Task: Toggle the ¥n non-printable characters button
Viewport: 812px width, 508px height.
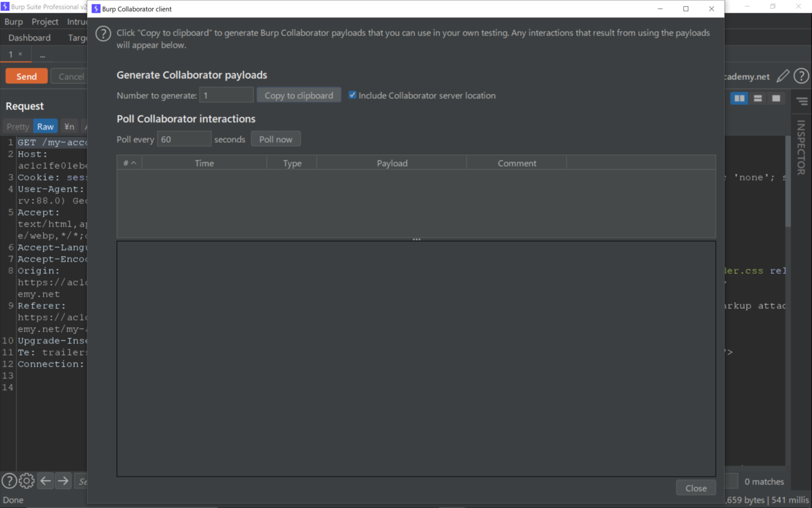Action: [x=69, y=127]
